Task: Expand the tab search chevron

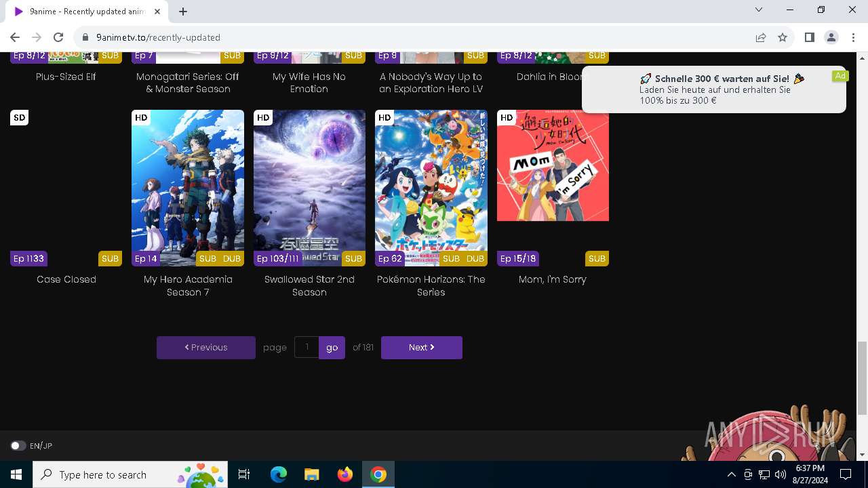Action: [759, 9]
